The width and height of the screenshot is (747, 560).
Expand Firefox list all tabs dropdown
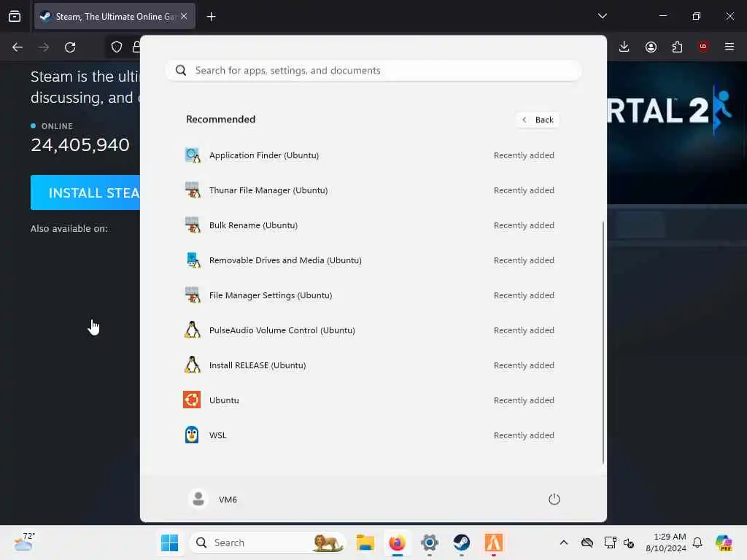pyautogui.click(x=603, y=16)
